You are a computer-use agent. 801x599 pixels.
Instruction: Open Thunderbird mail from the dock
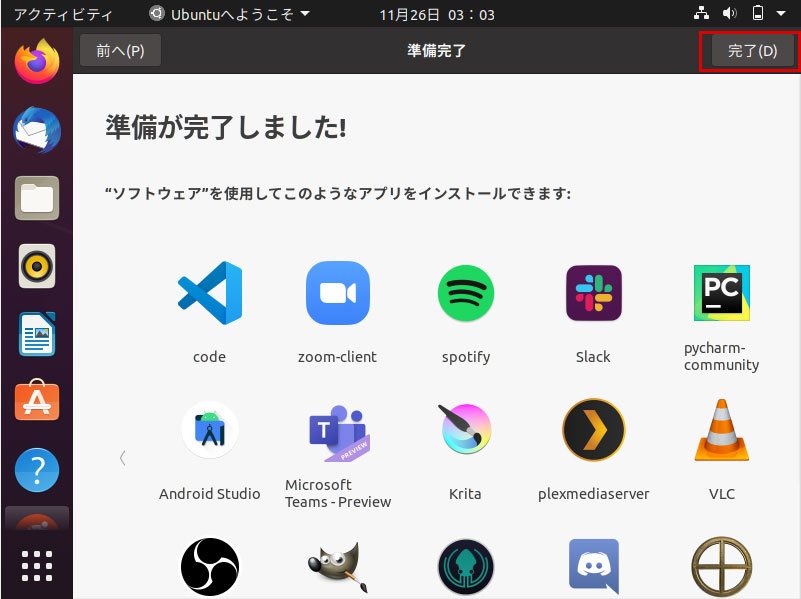[37, 130]
